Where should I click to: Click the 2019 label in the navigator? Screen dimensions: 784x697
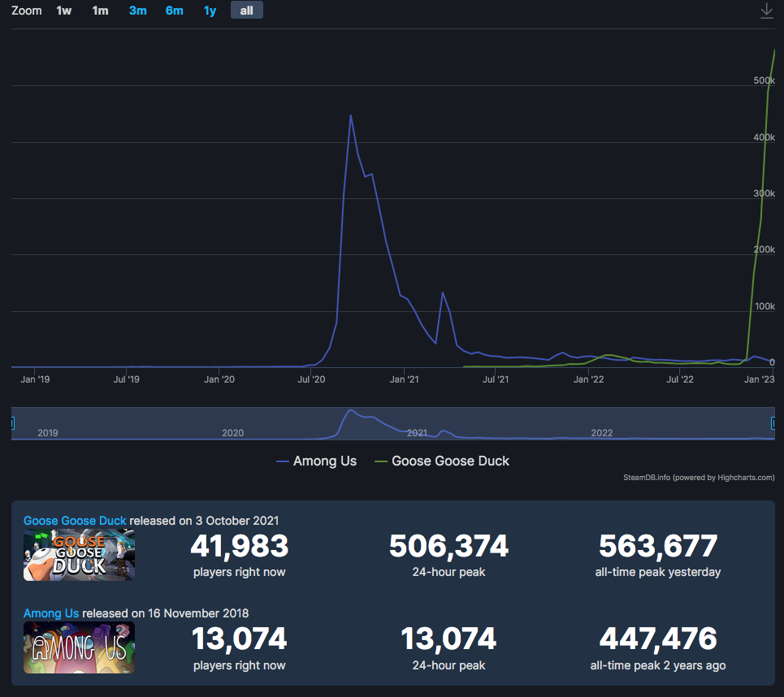click(48, 433)
